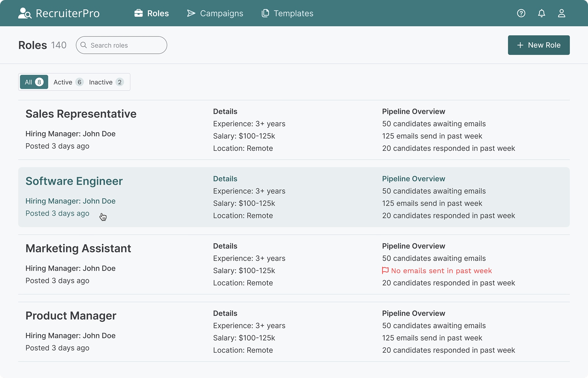Open notifications bell icon
Viewport: 588px width, 378px height.
(541, 13)
